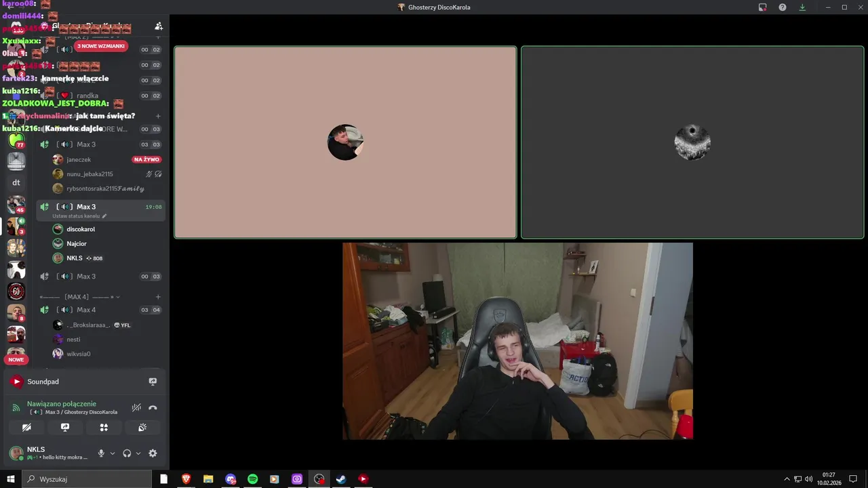Open Windows Start menu
868x488 pixels.
point(11,479)
